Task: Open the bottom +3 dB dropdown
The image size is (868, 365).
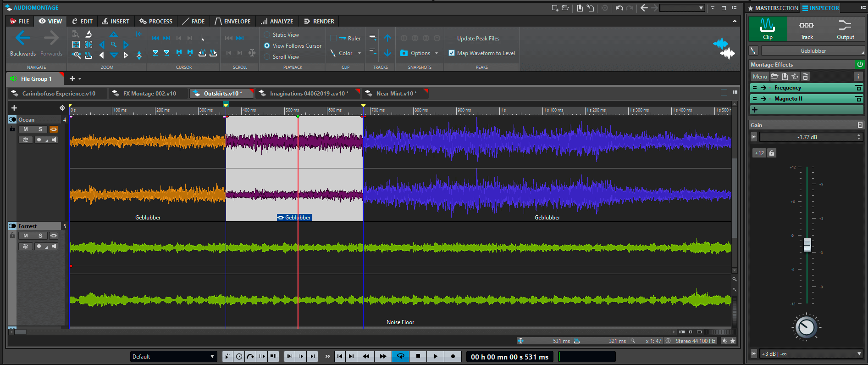Action: [x=811, y=354]
